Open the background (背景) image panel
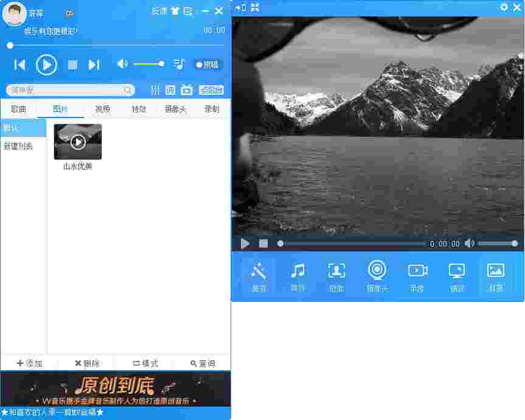 (x=497, y=276)
